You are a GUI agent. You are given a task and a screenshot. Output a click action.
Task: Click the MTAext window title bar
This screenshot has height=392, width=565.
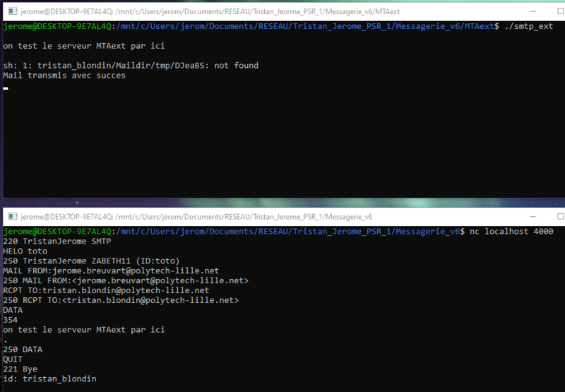[x=282, y=8]
